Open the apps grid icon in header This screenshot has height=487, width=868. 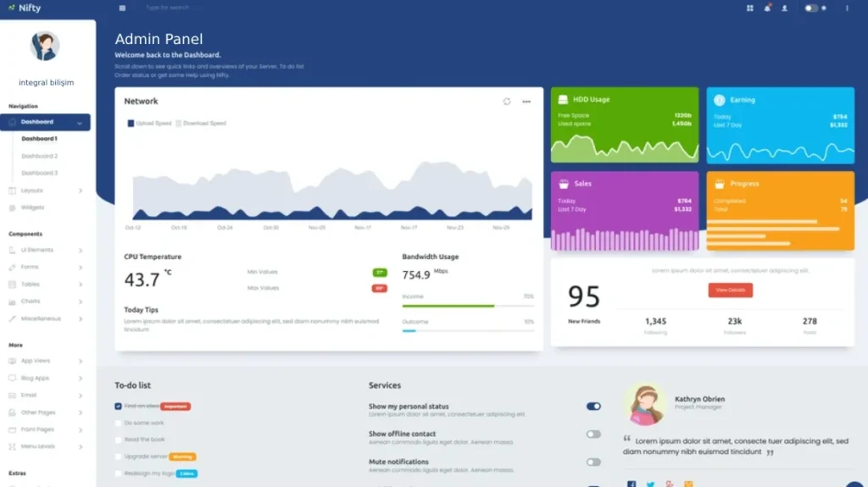point(749,8)
